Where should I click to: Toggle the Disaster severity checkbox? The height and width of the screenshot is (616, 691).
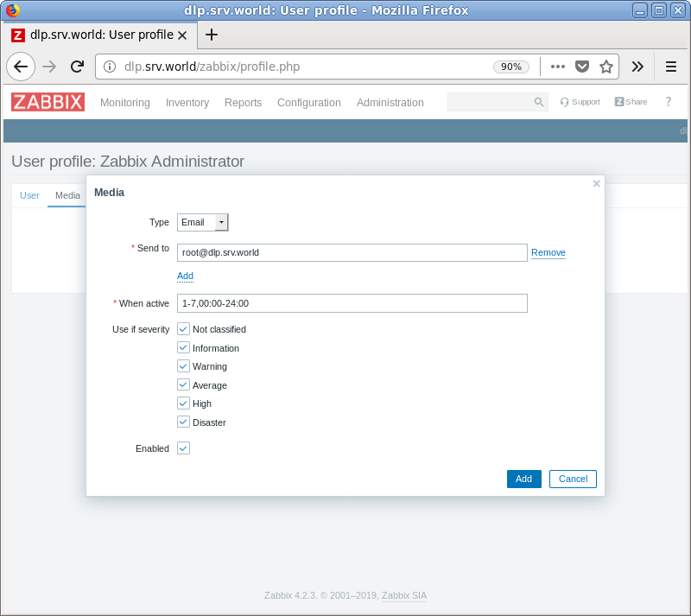tap(183, 422)
